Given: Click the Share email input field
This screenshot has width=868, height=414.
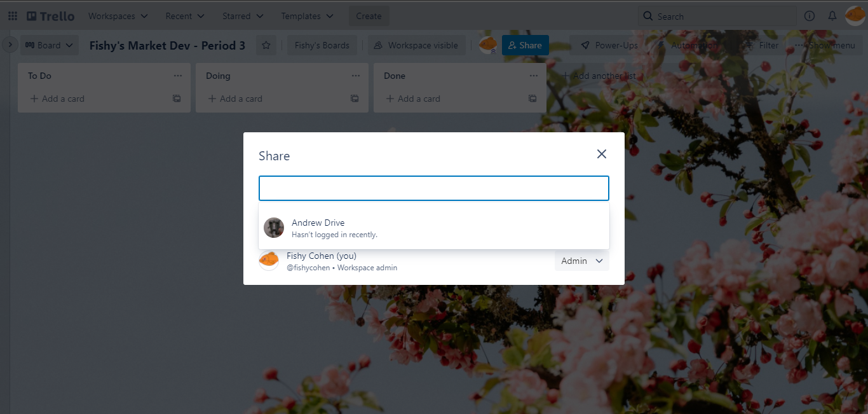Looking at the screenshot, I should 433,188.
